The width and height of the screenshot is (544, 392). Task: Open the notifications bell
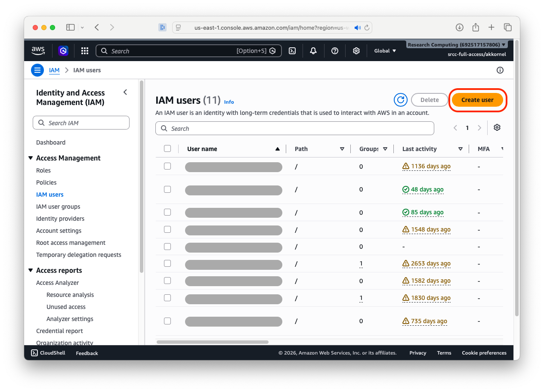coord(313,51)
